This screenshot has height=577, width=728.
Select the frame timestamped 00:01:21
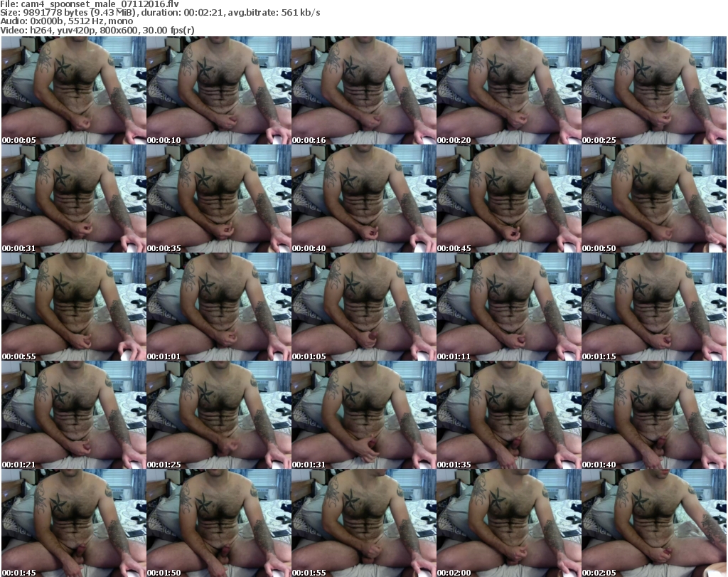(74, 415)
